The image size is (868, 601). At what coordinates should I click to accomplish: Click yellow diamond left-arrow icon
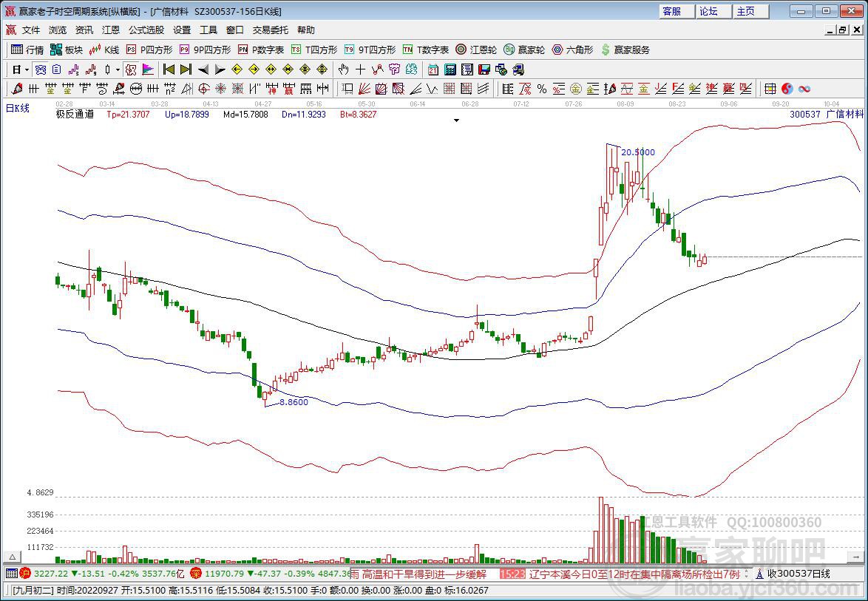pyautogui.click(x=237, y=69)
